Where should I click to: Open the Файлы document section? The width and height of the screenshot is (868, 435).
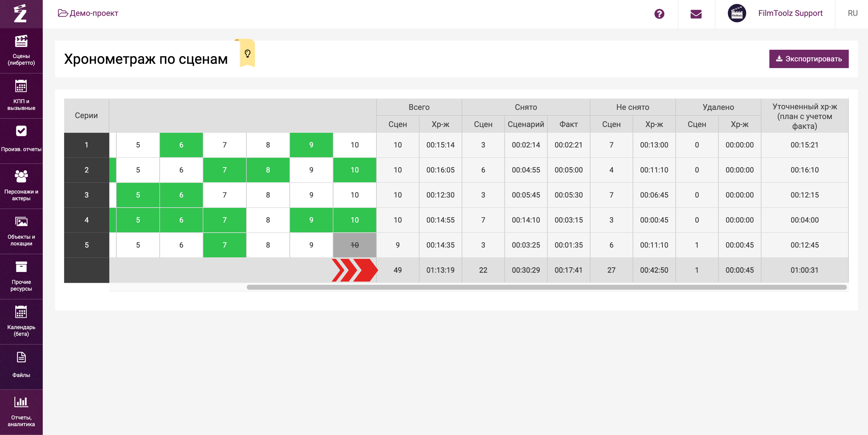pyautogui.click(x=21, y=365)
